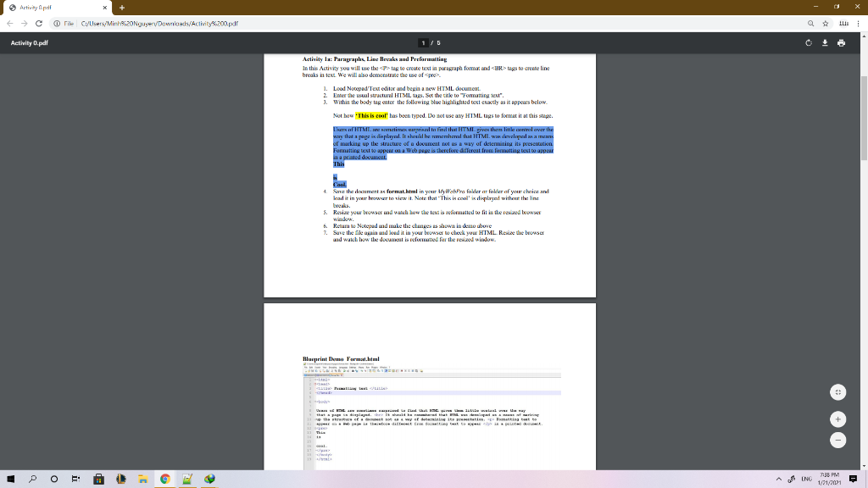Open the fit-to-page control in the PDF viewer

coord(837,393)
